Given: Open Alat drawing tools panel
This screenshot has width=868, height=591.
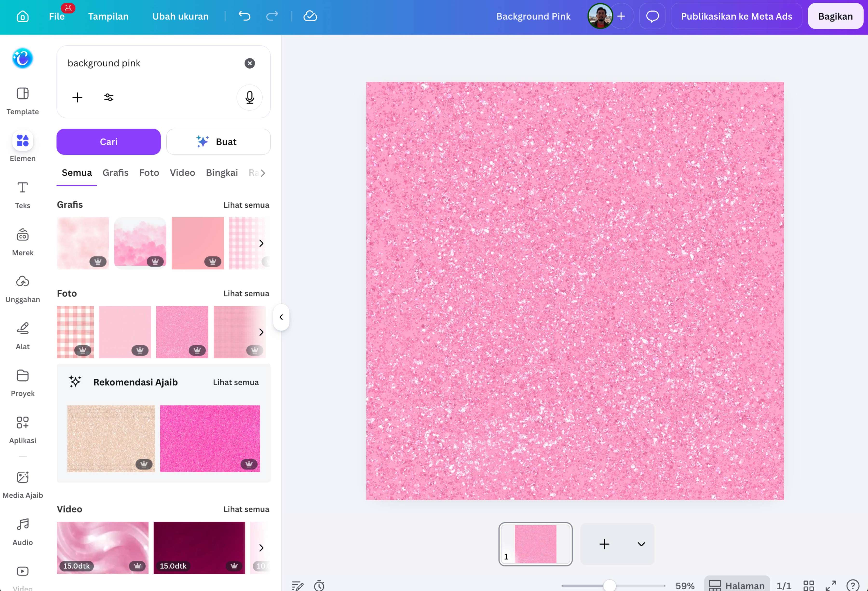Looking at the screenshot, I should tap(22, 336).
